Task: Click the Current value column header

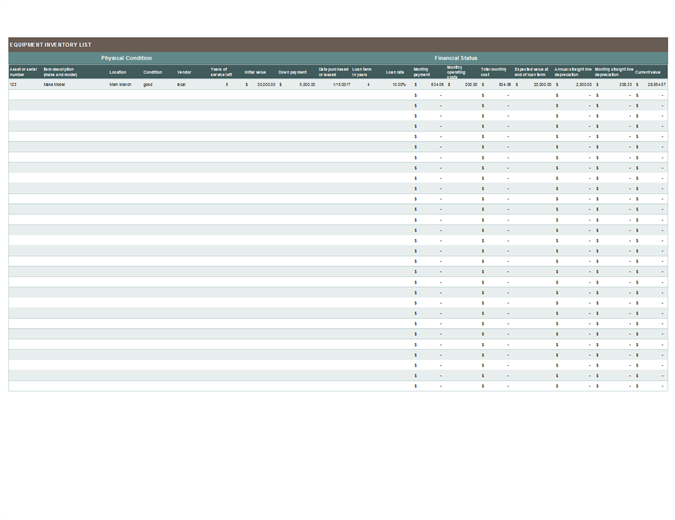Action: point(647,72)
